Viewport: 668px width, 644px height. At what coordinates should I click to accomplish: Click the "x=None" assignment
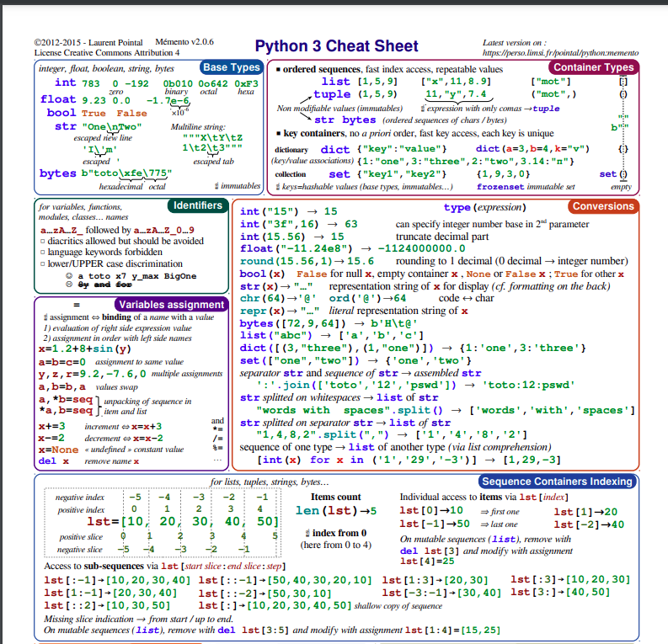pos(58,450)
